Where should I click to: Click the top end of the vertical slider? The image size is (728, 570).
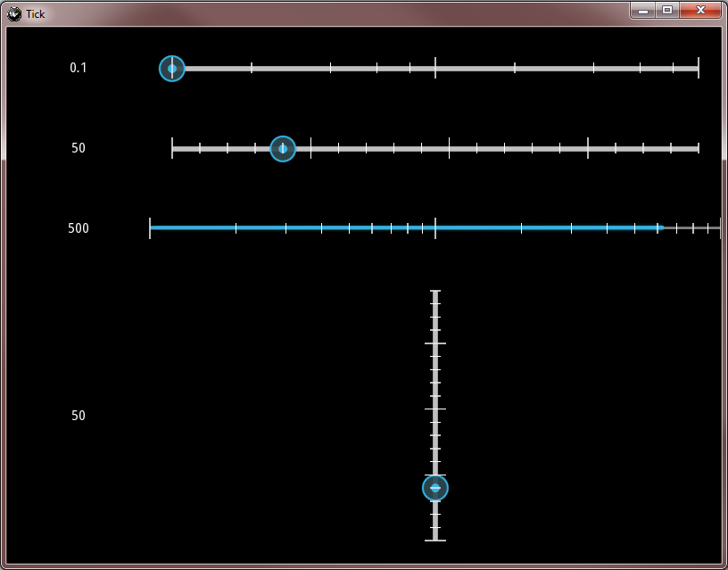point(435,291)
